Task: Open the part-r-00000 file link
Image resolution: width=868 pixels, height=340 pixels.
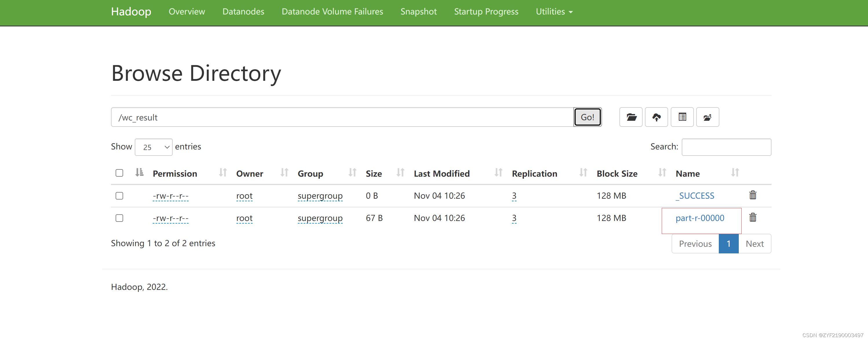Action: coord(699,218)
